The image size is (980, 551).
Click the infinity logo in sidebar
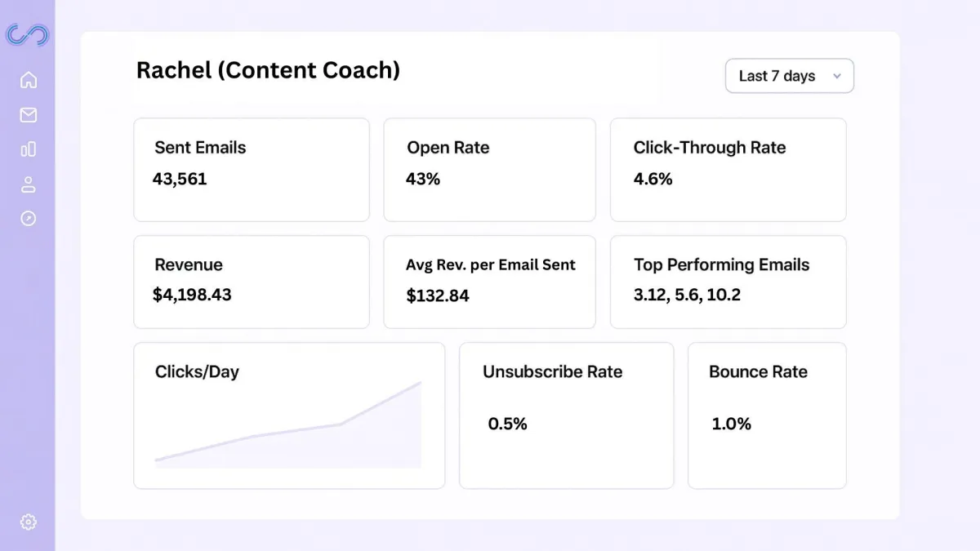coord(28,35)
